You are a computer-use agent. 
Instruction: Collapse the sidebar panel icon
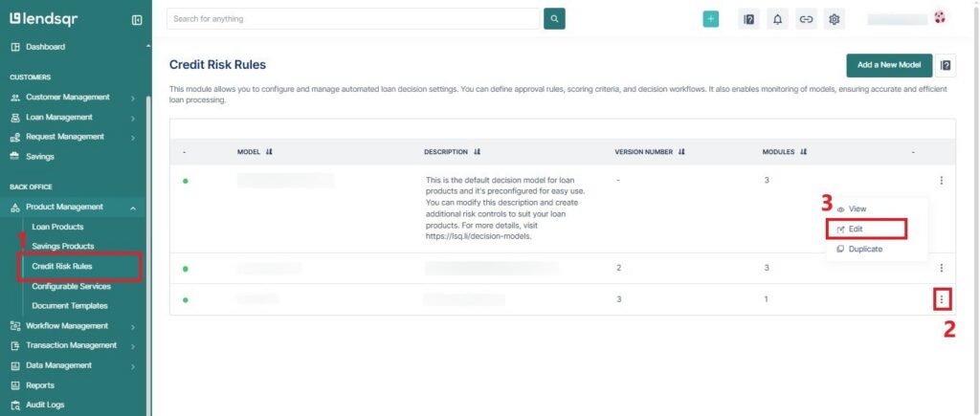(137, 20)
